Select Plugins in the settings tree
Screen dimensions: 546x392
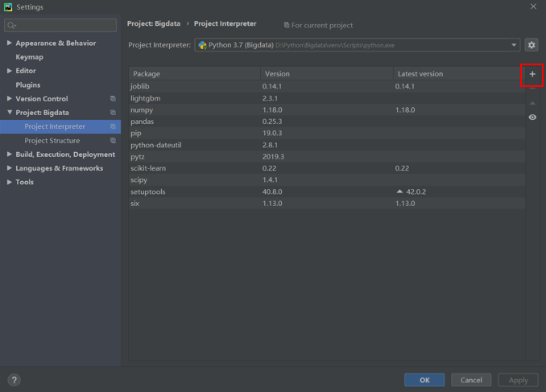tap(28, 85)
